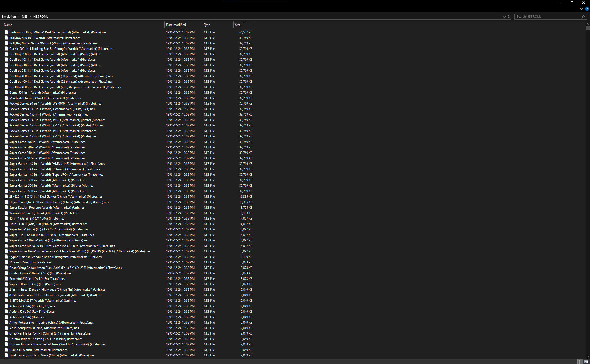Select Super Games 143-in-1 (HMNK-143) file icon
This screenshot has width=590, height=364.
coord(6,164)
